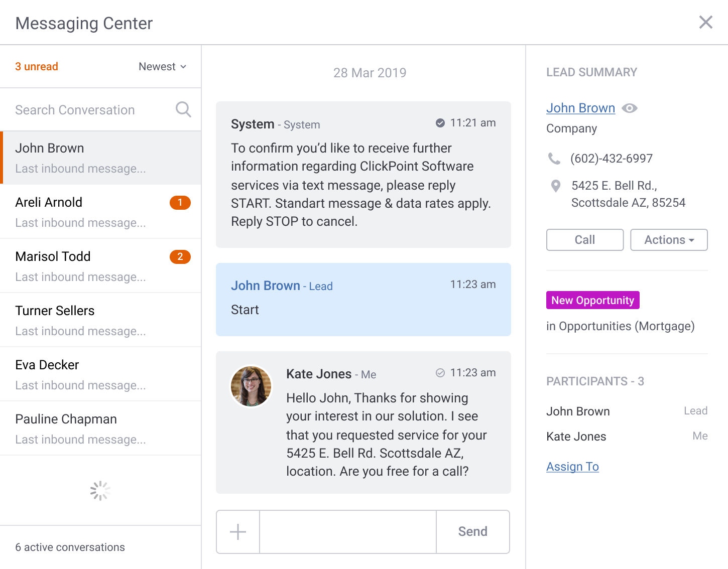
Task: Click the New Opportunity status tag
Action: tap(592, 300)
